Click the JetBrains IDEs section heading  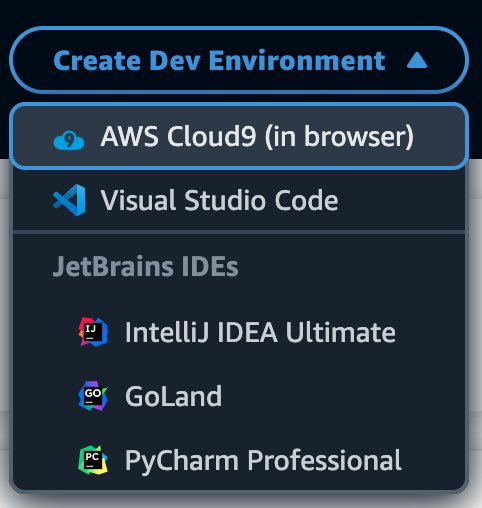click(x=145, y=266)
